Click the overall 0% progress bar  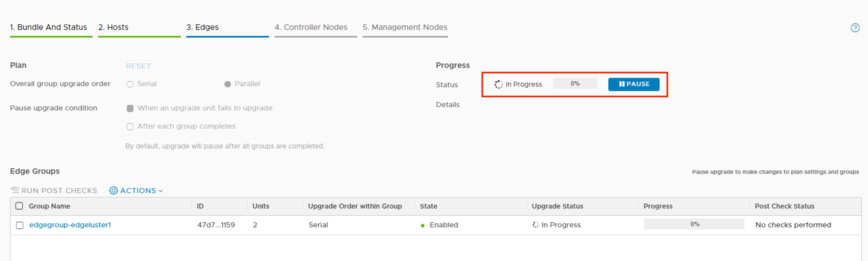(x=575, y=84)
